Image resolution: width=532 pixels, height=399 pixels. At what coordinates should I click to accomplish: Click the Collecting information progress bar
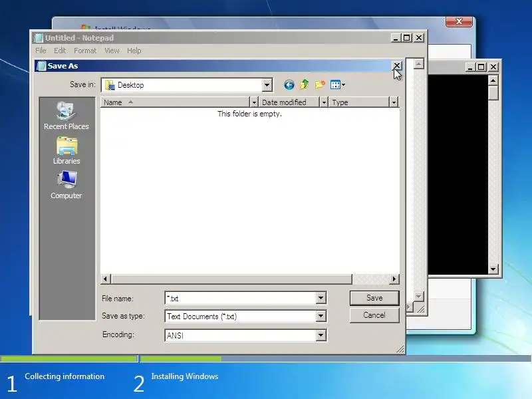click(x=69, y=358)
